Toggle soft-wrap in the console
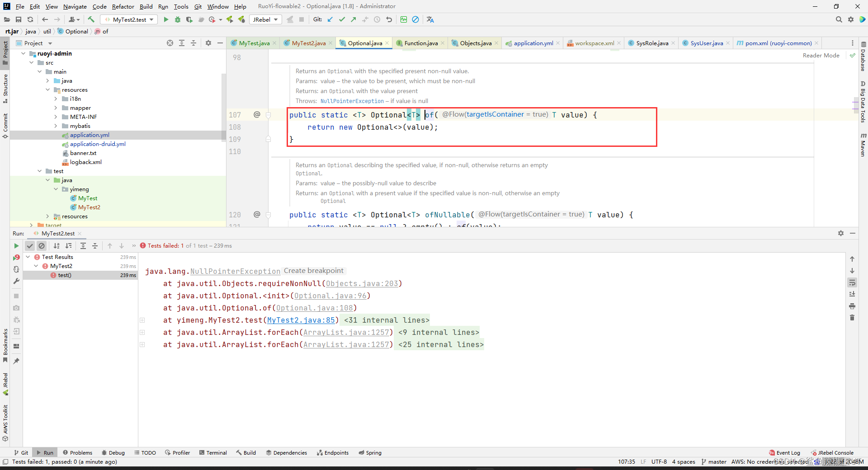 [x=852, y=282]
